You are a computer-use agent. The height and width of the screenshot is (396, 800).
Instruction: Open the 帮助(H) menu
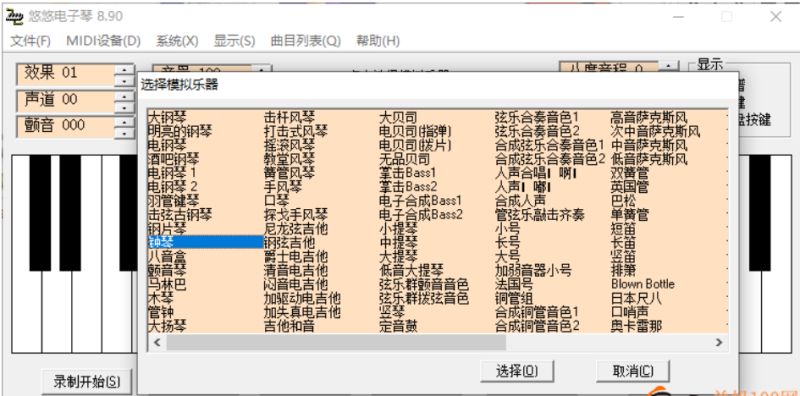[378, 41]
